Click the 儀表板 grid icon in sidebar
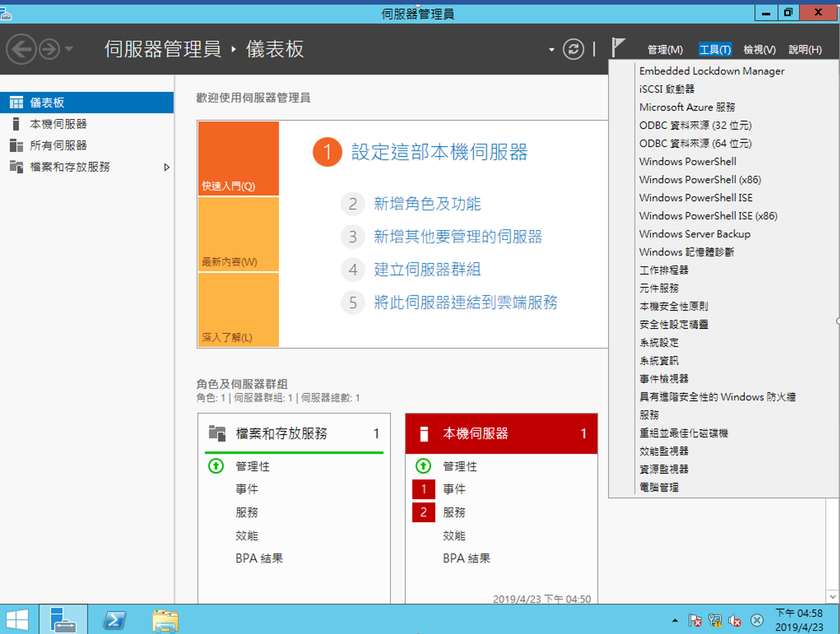Screen dimensions: 840x634 click(17, 102)
